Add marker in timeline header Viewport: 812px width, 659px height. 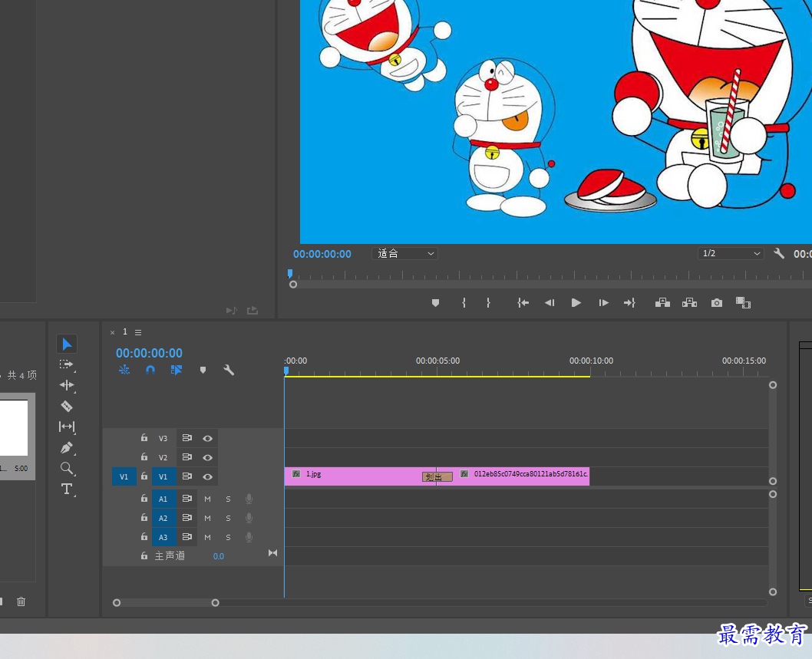(203, 370)
